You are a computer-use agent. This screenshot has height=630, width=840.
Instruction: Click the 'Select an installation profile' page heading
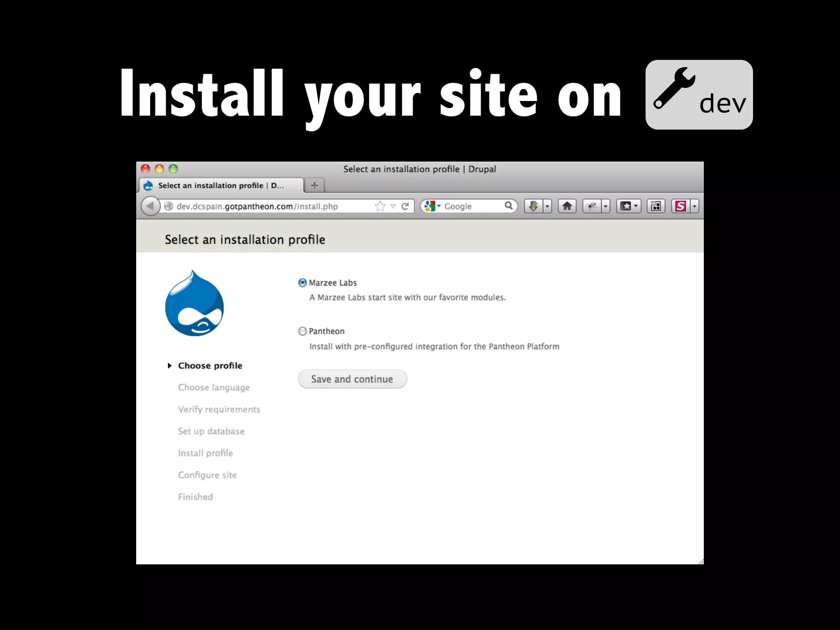click(x=245, y=240)
